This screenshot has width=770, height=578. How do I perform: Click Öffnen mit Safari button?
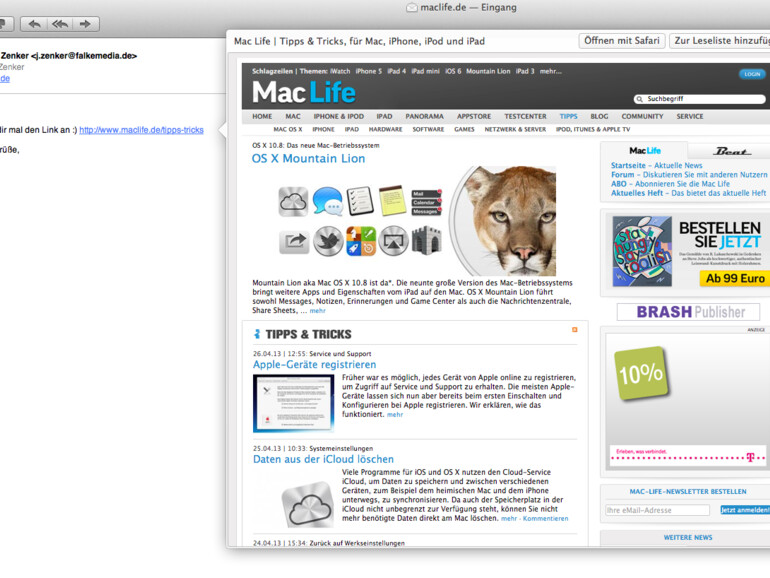point(622,41)
